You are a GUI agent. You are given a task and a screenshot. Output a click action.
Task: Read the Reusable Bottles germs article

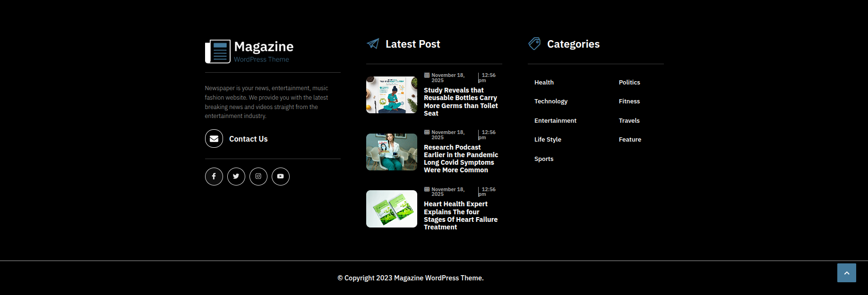[461, 102]
